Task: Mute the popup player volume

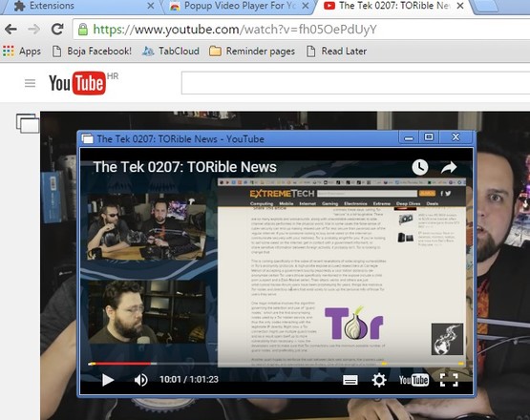Action: [141, 380]
